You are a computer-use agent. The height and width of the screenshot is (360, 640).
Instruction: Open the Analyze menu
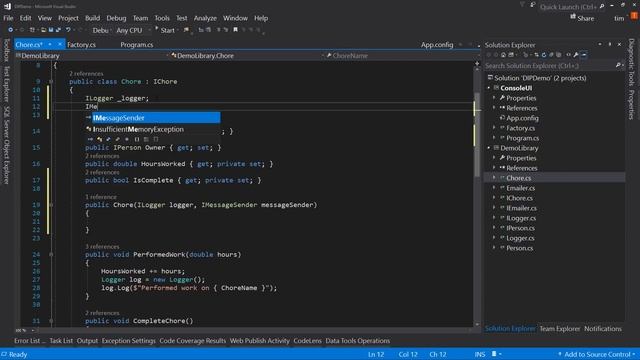tap(205, 18)
